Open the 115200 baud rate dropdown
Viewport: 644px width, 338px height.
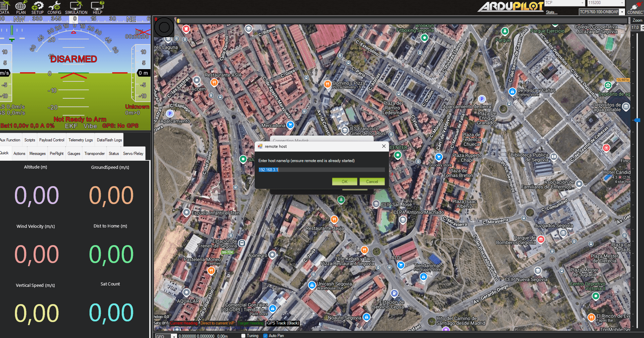coord(622,3)
